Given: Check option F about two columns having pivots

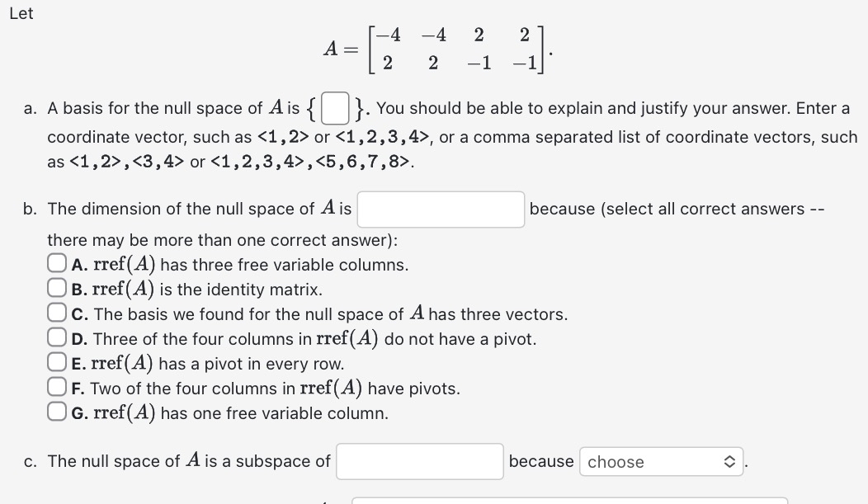Looking at the screenshot, I should (x=56, y=384).
